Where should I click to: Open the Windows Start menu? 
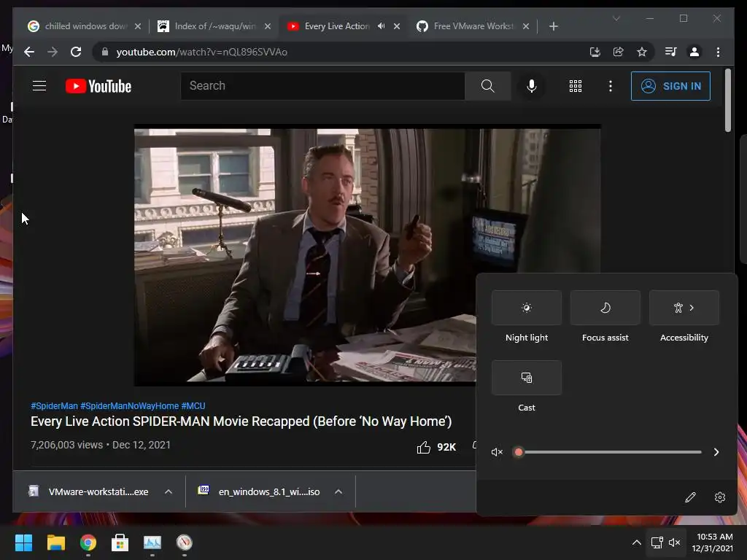pos(23,542)
